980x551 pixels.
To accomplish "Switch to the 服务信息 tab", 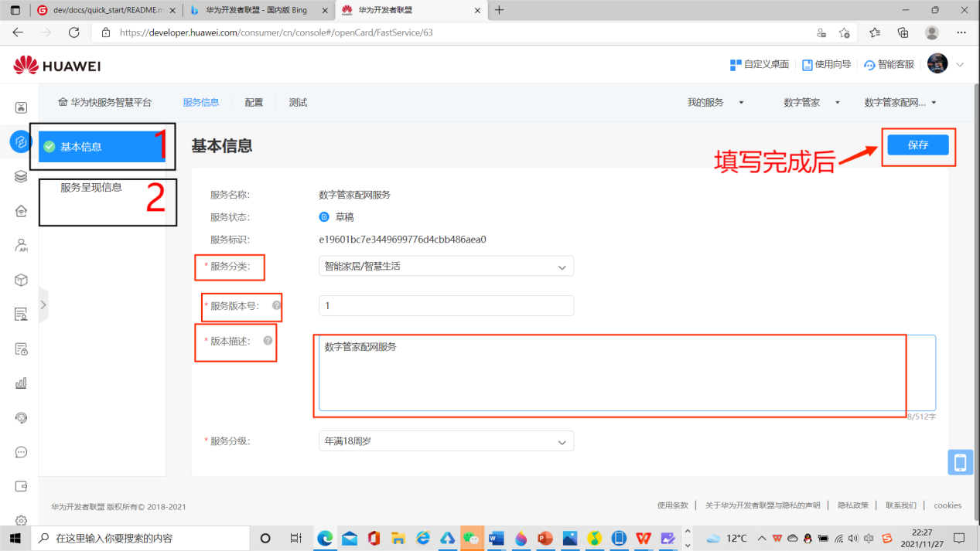I will (x=201, y=102).
